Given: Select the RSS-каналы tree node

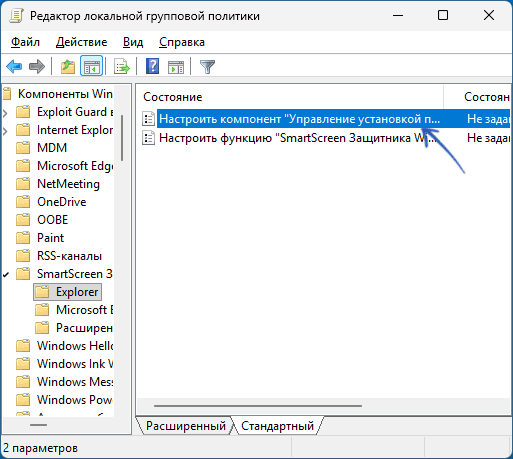Looking at the screenshot, I should [69, 256].
